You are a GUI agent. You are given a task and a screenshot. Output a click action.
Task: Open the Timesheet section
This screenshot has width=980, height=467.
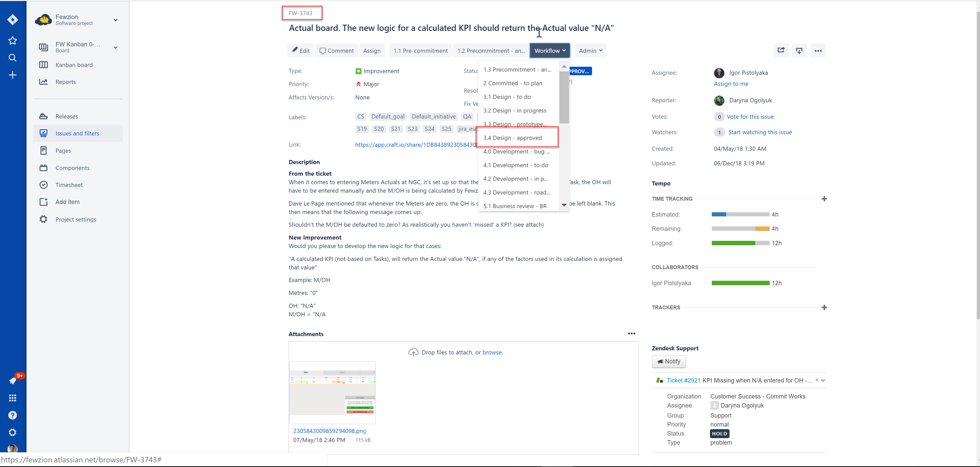pos(69,185)
